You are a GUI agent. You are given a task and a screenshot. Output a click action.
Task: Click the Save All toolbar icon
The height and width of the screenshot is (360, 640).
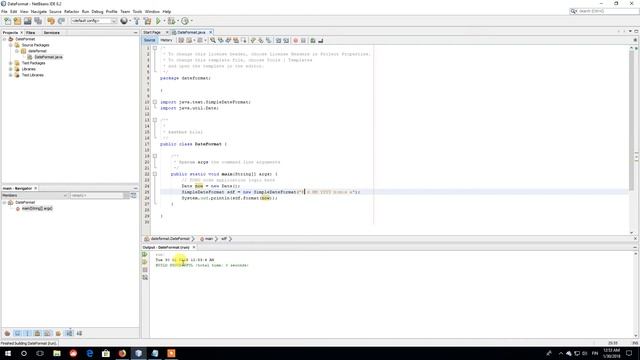coord(38,21)
